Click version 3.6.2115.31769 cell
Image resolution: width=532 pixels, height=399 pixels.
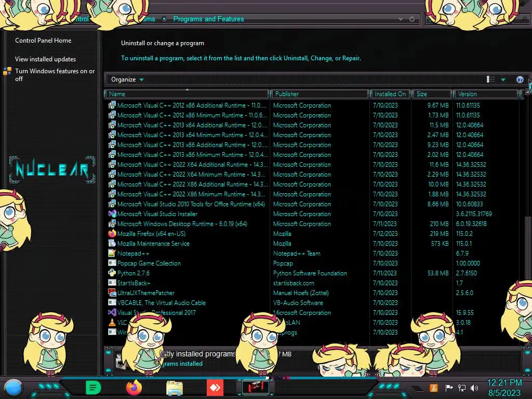474,214
